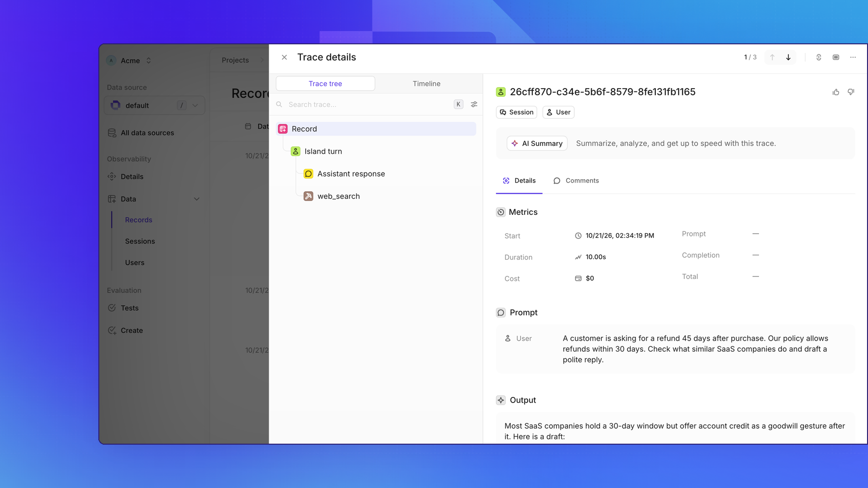Open the Details tab
The width and height of the screenshot is (868, 488).
(x=519, y=181)
